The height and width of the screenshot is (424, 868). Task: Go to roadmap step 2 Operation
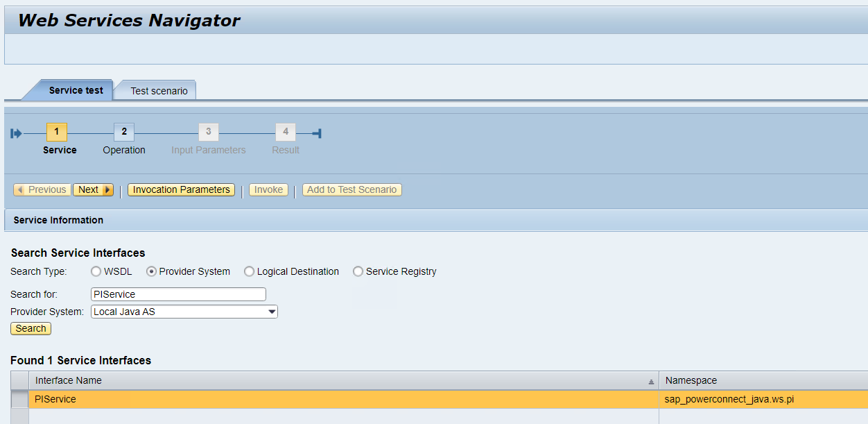[124, 132]
